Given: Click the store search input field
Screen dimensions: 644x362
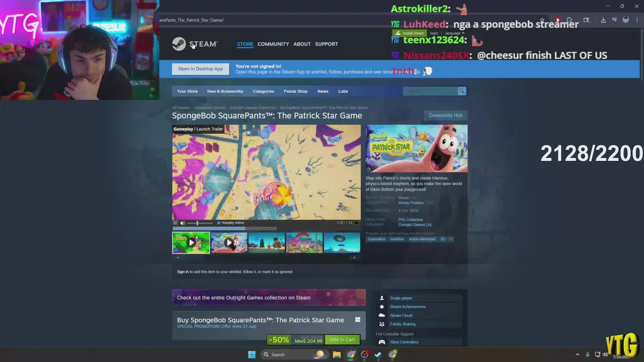Looking at the screenshot, I should point(430,91).
